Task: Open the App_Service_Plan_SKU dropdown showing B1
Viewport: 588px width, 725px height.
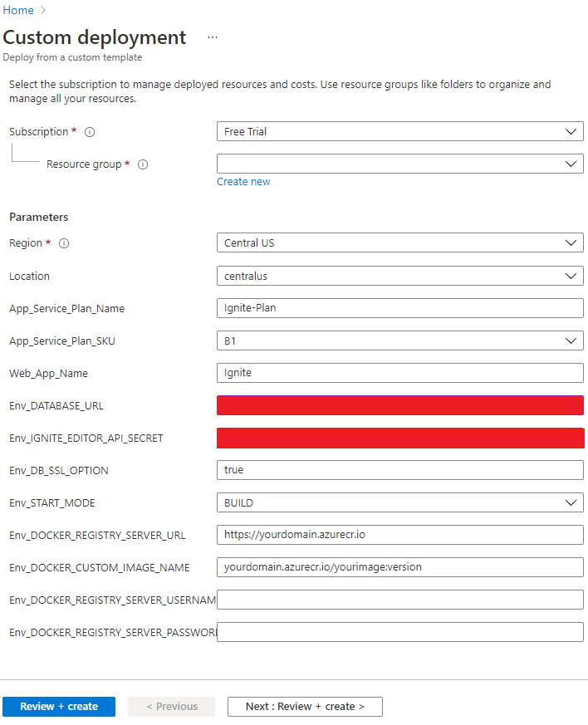Action: click(x=399, y=340)
